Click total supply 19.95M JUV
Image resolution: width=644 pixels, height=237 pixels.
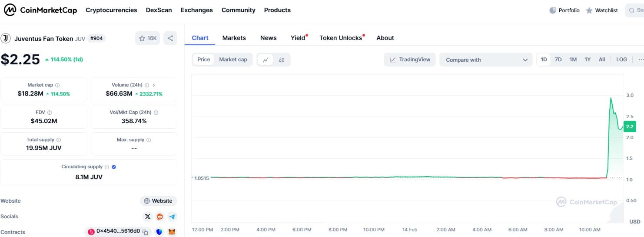tap(44, 148)
